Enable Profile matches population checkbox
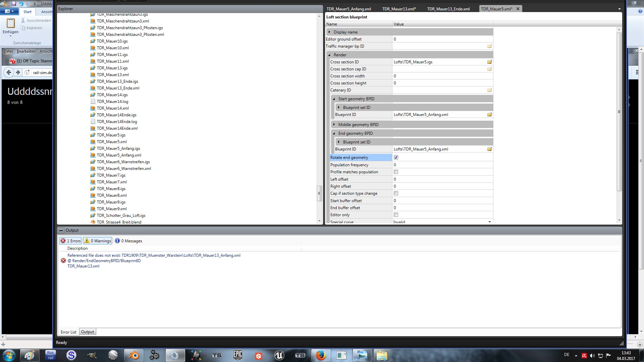Image resolution: width=644 pixels, height=362 pixels. click(x=396, y=172)
